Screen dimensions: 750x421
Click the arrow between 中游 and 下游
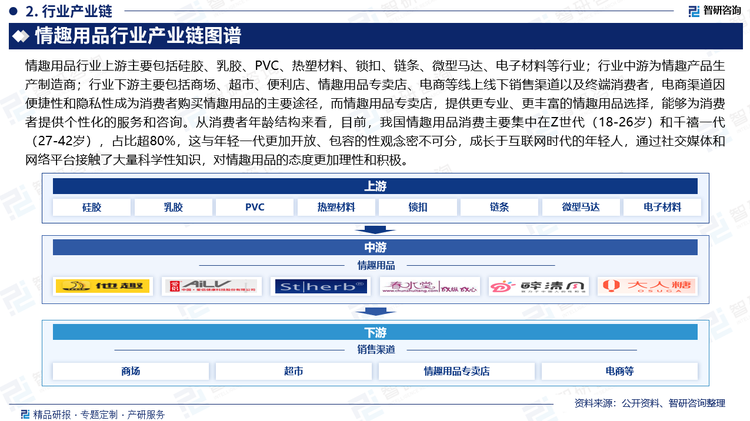375,312
